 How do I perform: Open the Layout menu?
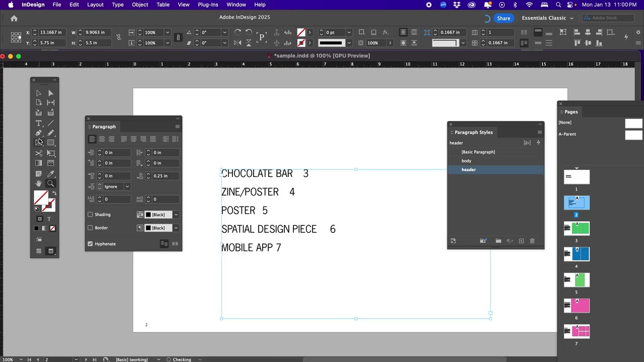(x=95, y=5)
